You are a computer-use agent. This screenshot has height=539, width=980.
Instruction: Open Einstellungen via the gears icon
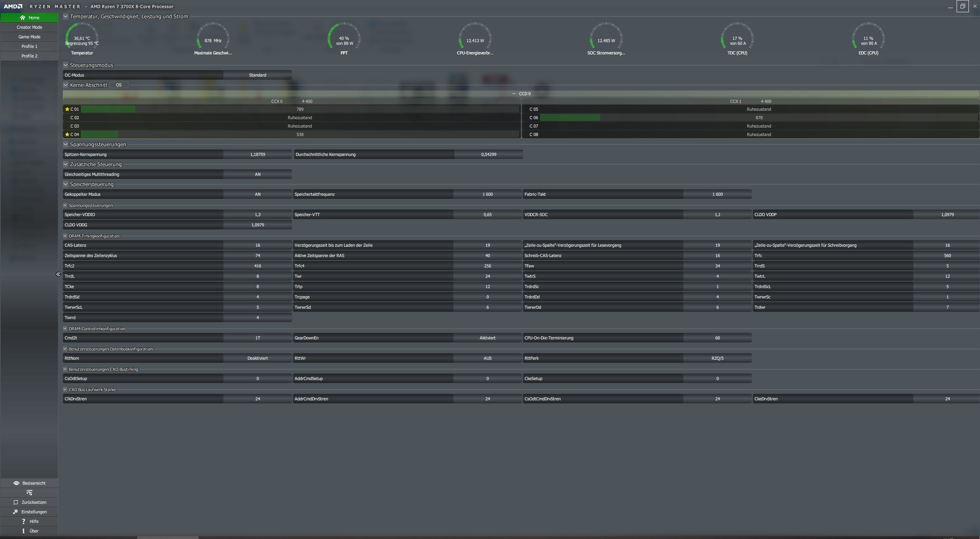[x=15, y=512]
